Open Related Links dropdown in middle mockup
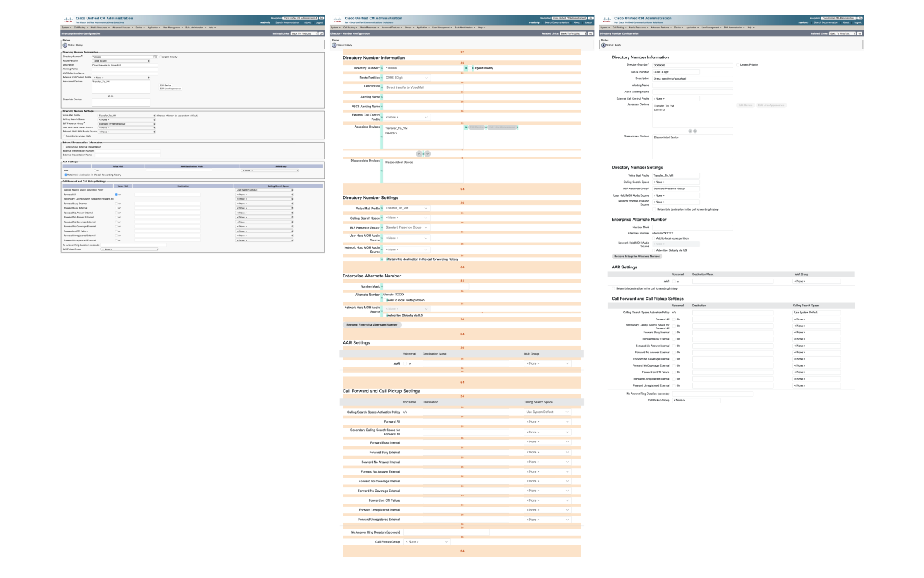924x578 pixels. [574, 33]
